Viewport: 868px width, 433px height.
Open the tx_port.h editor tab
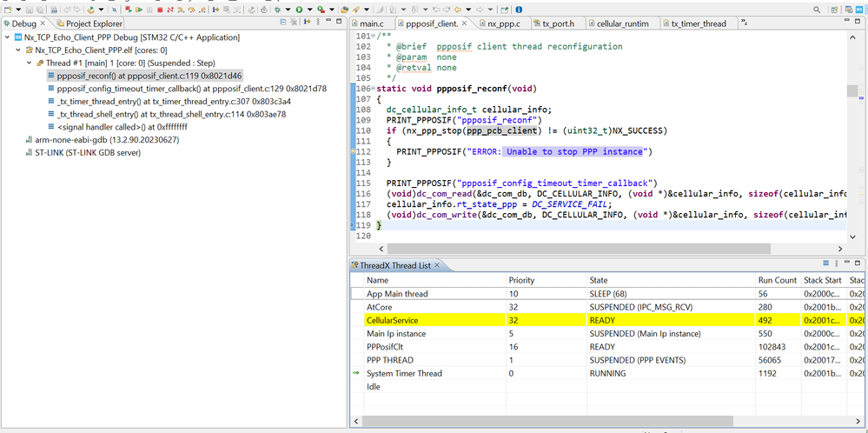click(557, 23)
